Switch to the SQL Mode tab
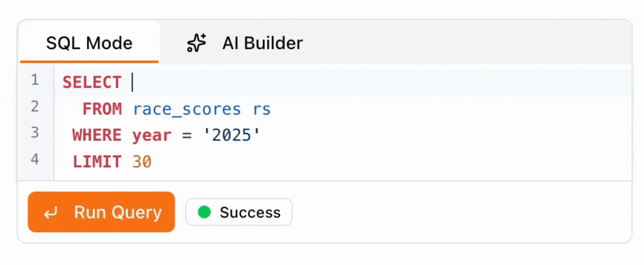 tap(89, 43)
